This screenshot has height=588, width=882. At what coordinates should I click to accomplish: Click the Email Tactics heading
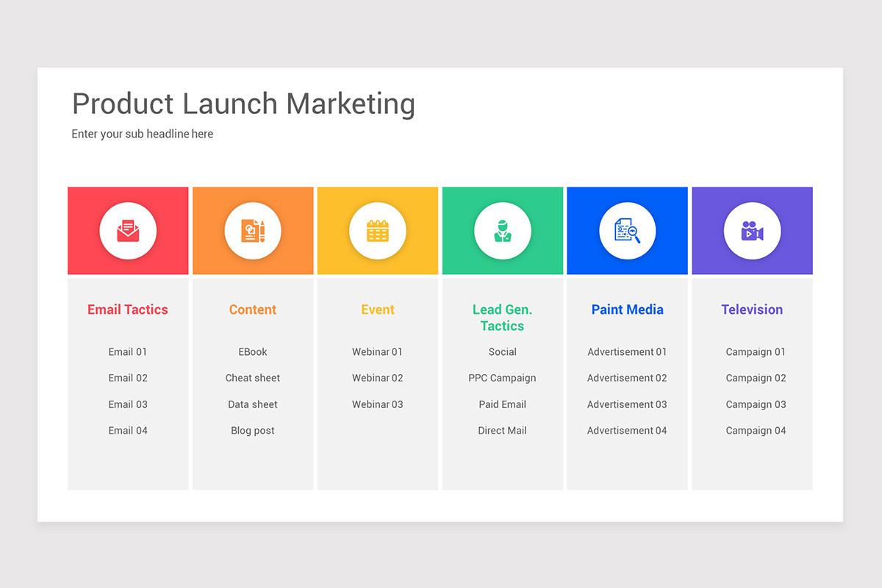pos(128,309)
